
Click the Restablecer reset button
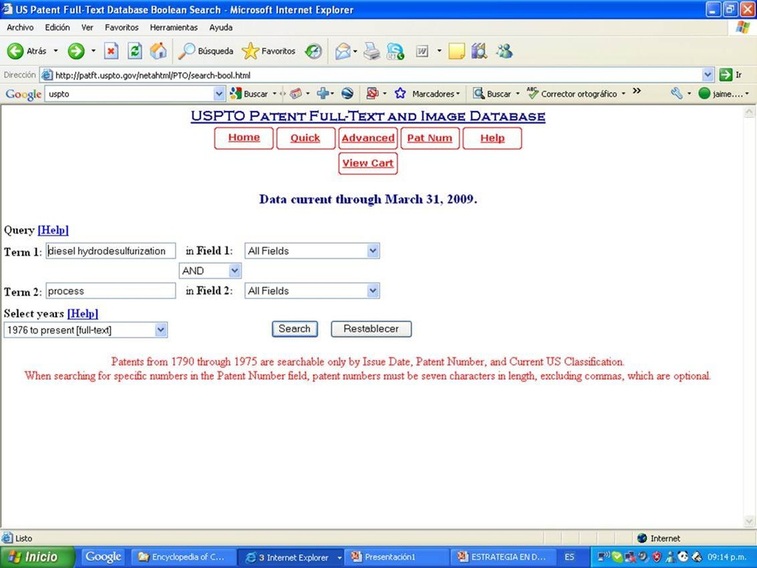tap(371, 329)
